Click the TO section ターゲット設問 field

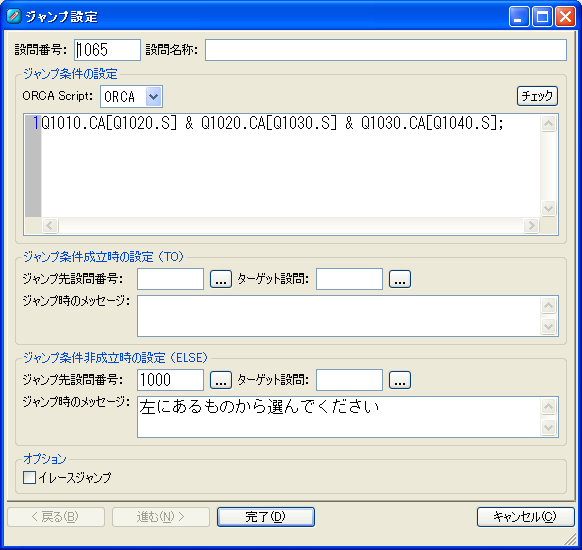point(349,279)
